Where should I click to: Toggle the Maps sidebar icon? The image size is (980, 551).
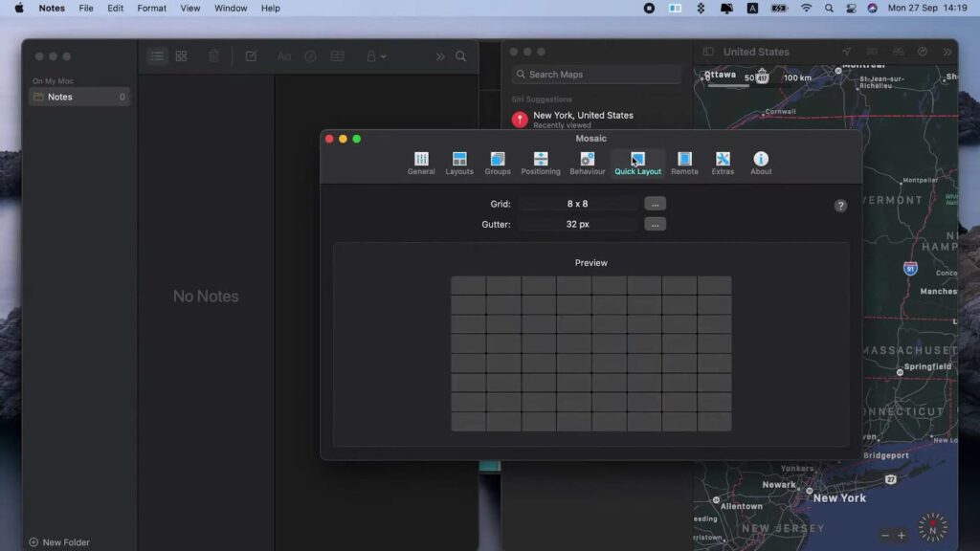(x=708, y=52)
